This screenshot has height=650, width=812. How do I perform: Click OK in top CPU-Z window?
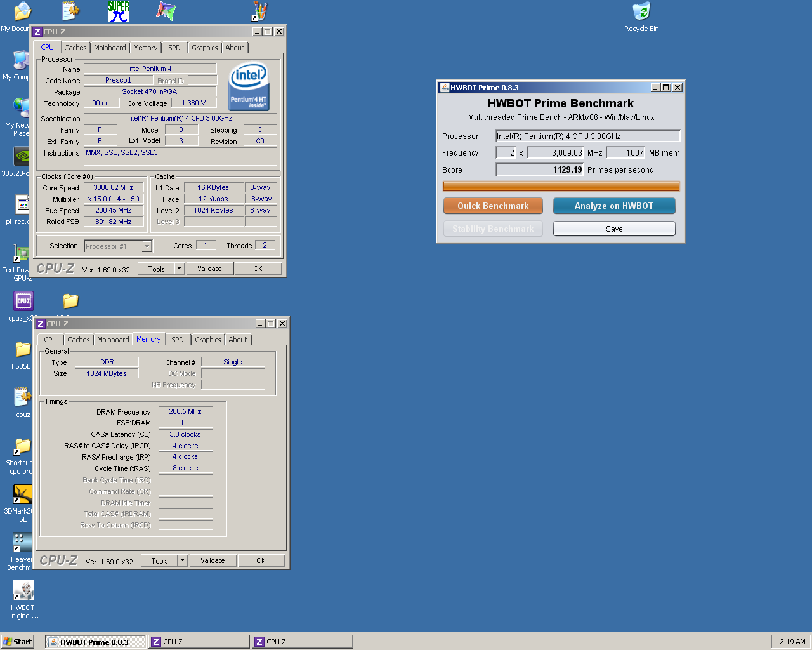point(258,269)
